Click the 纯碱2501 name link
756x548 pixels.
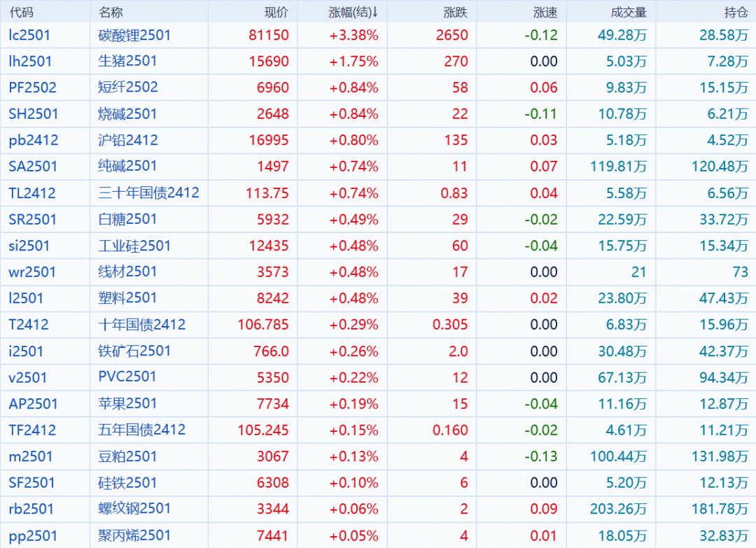(x=127, y=166)
